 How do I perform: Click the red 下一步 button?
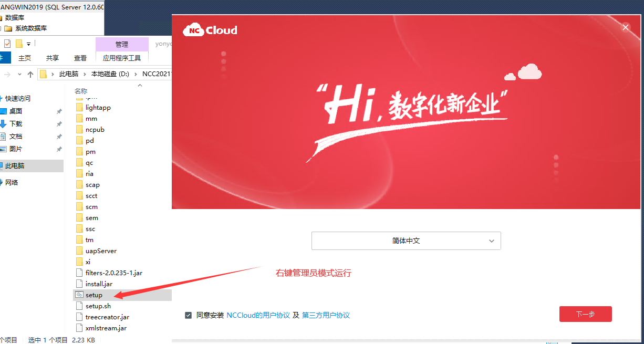pos(586,314)
